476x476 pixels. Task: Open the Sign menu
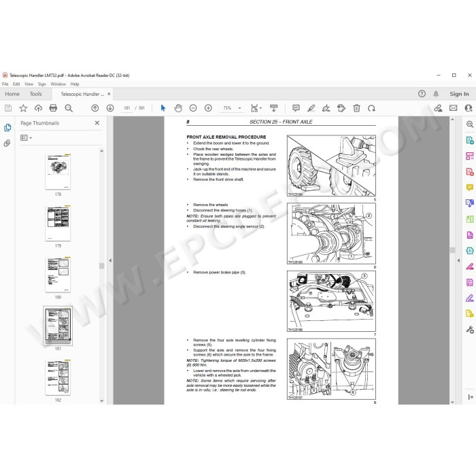(x=42, y=84)
